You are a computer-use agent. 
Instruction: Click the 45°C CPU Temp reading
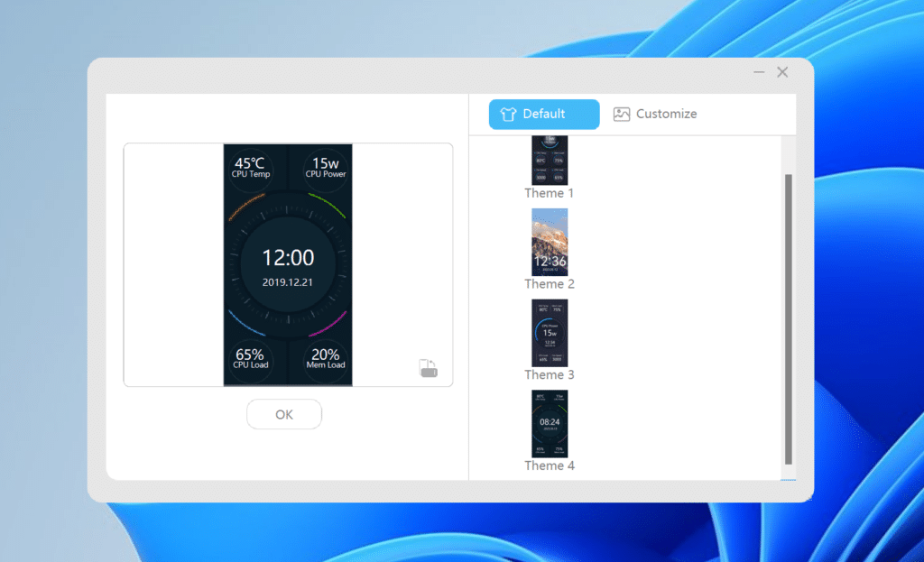coord(251,167)
